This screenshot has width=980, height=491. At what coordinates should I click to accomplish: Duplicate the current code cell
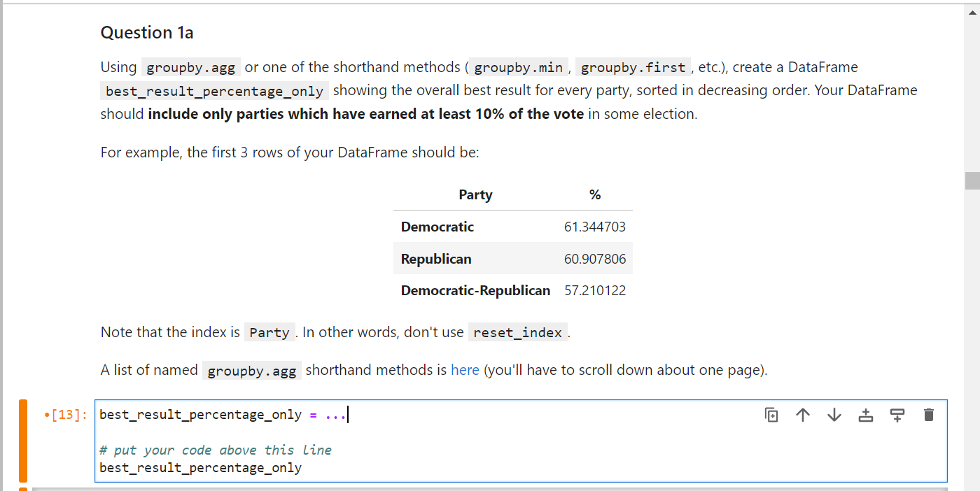pos(771,414)
